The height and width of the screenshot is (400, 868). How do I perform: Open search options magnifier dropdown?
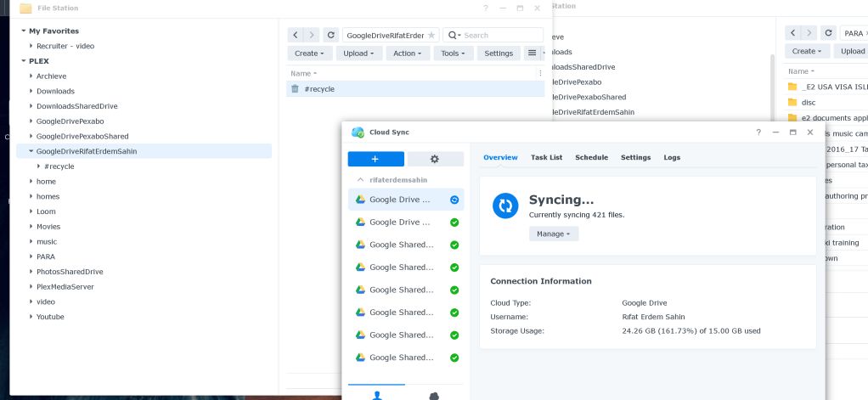click(x=454, y=36)
